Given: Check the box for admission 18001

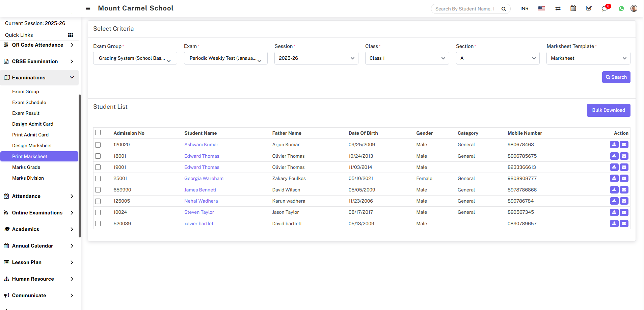Looking at the screenshot, I should coord(98,156).
